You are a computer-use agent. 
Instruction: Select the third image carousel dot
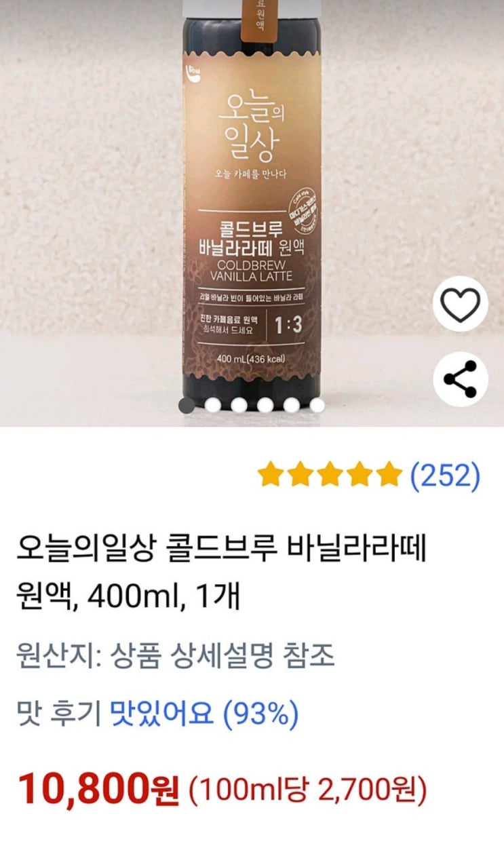pyautogui.click(x=239, y=405)
